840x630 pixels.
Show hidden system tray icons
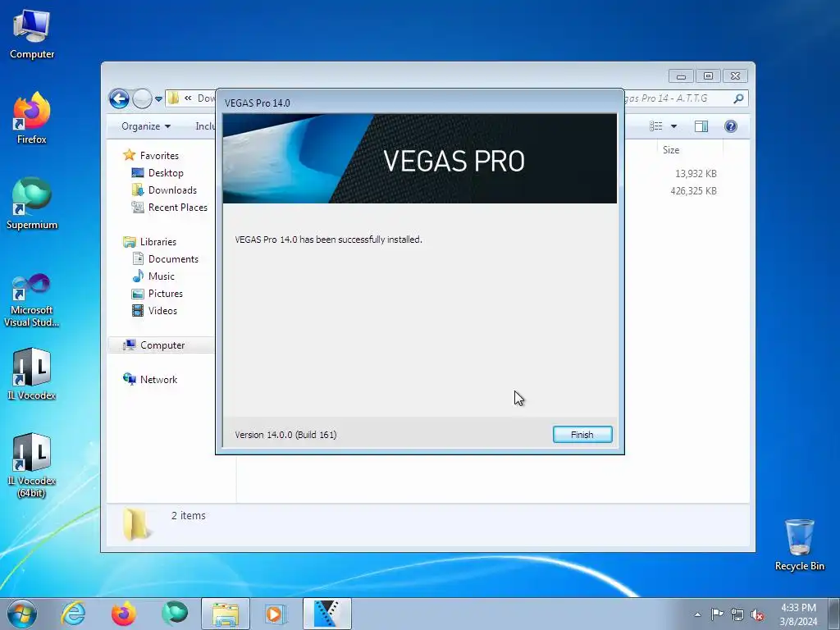click(x=697, y=614)
